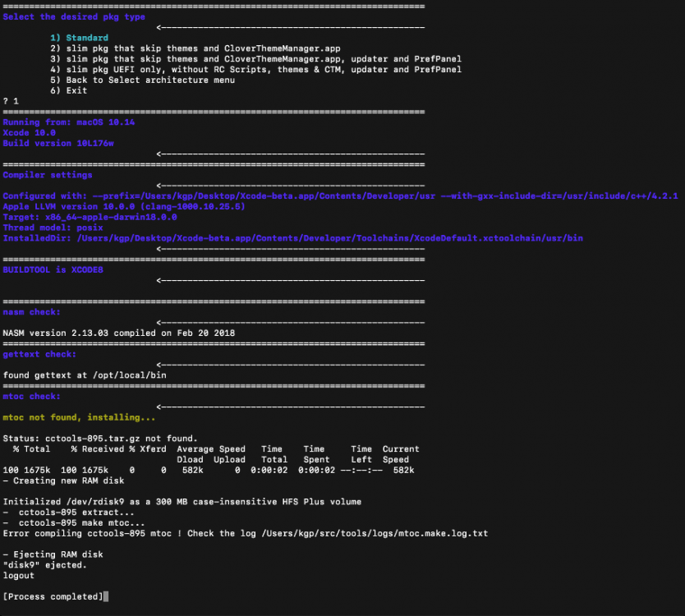Click 'Target: x86_64-apple-darwin18.0.0' line
This screenshot has width=685, height=616.
(90, 217)
